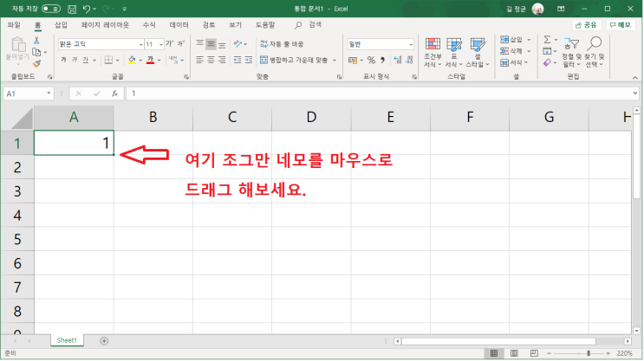Click Insert cells (삽입) button
The image size is (644, 361).
tap(511, 39)
